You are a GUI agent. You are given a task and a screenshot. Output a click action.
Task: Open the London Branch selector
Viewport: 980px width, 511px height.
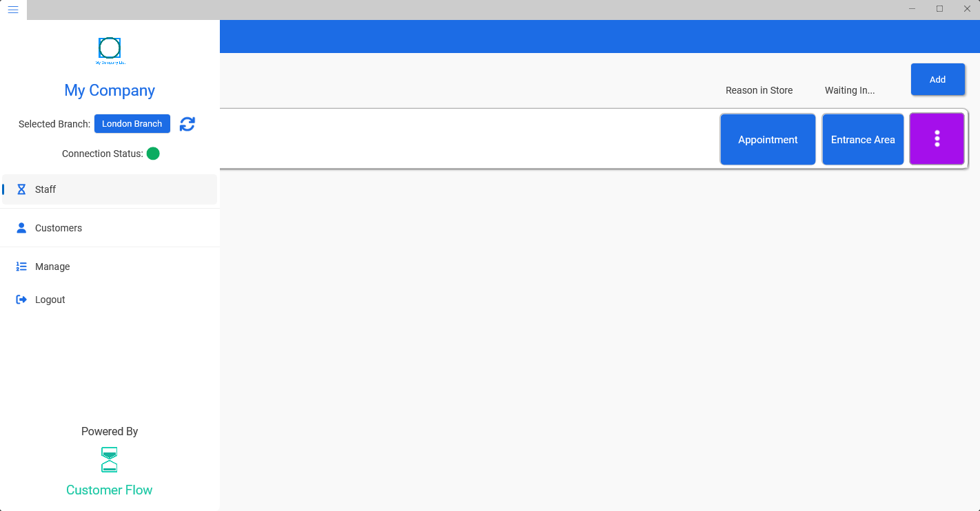[x=132, y=124]
